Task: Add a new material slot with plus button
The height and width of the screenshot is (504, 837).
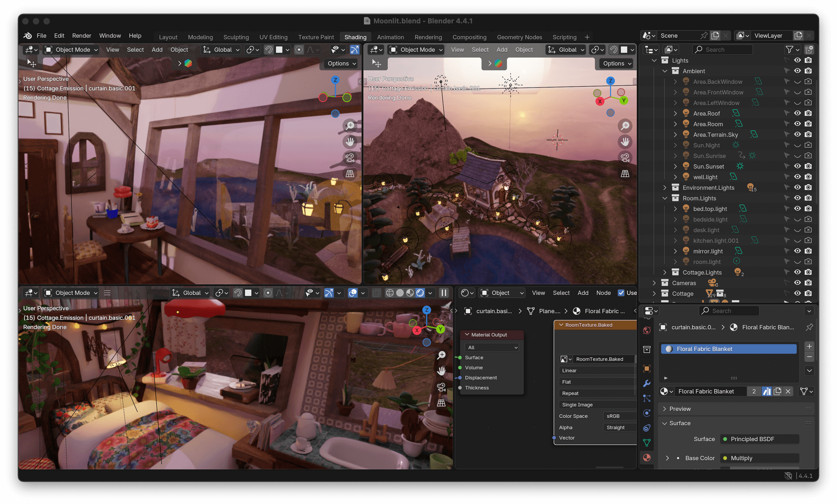Action: pyautogui.click(x=810, y=346)
